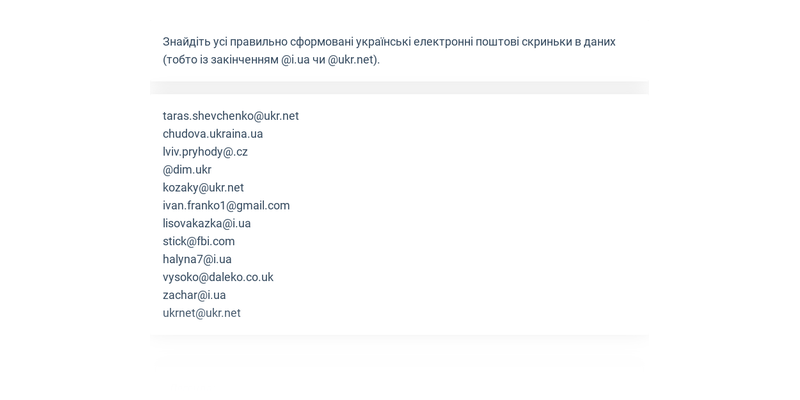Click the lisovakazka@i.ua address
The height and width of the screenshot is (400, 800).
(207, 223)
